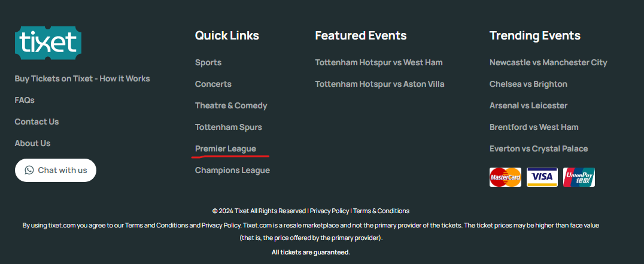644x264 pixels.
Task: Click the UnionPay payment icon
Action: pos(579,177)
